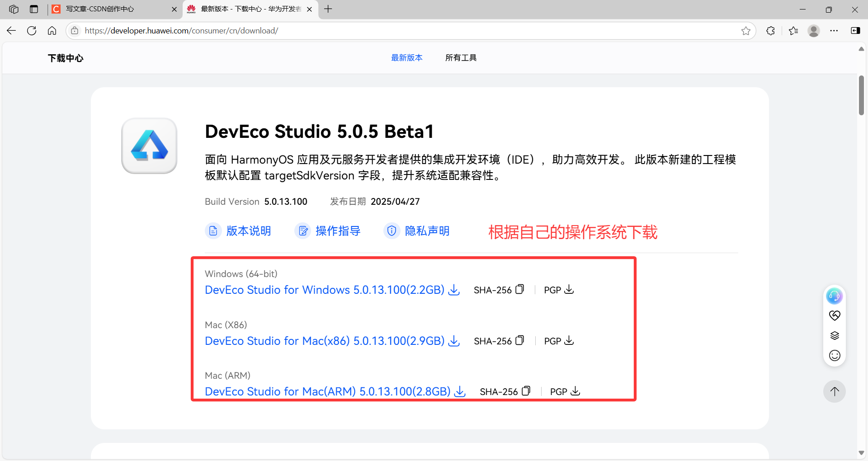Click the Build Version 5.0.13.100 text

click(256, 202)
